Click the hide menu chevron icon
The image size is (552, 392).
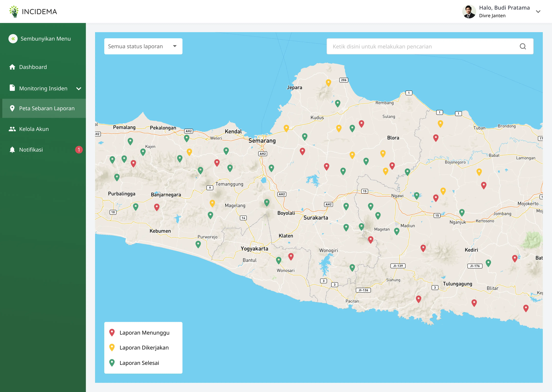[13, 39]
